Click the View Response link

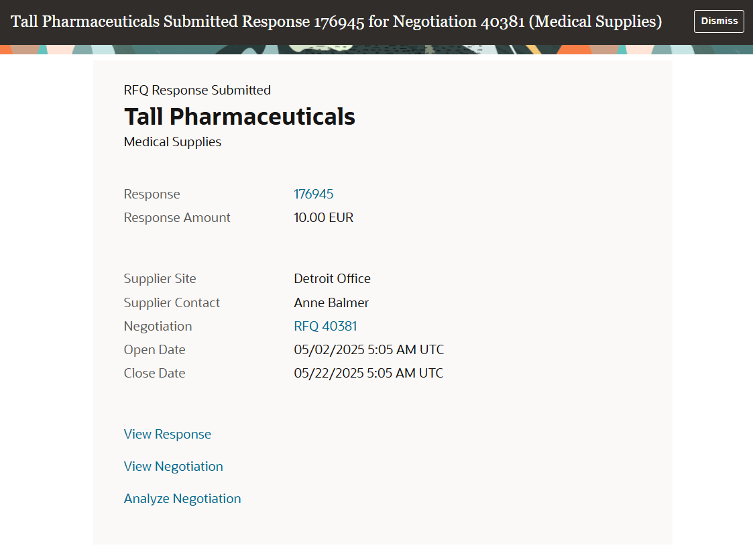click(167, 434)
